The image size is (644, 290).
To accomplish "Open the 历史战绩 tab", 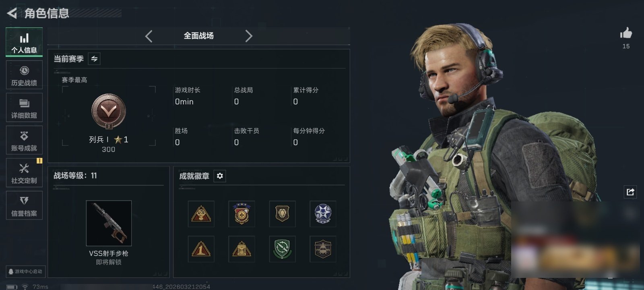I will pos(24,75).
